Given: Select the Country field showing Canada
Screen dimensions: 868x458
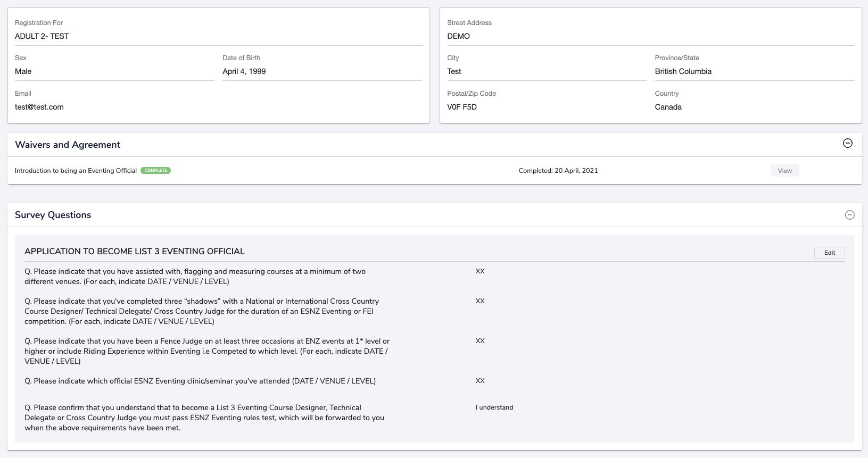Looking at the screenshot, I should tap(668, 107).
